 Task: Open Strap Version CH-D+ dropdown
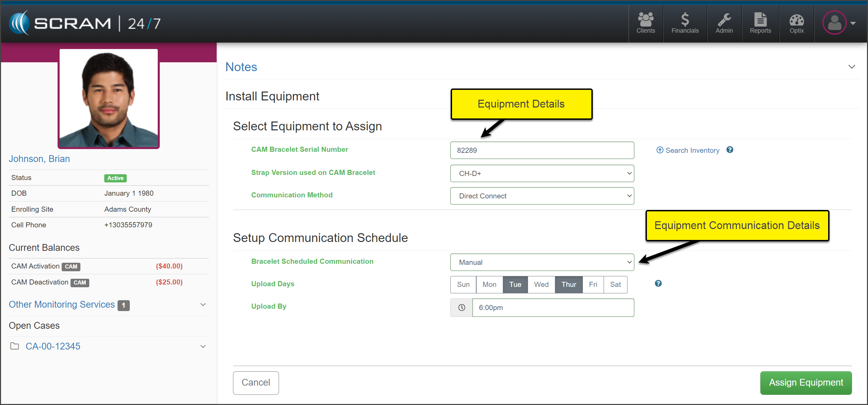point(542,174)
